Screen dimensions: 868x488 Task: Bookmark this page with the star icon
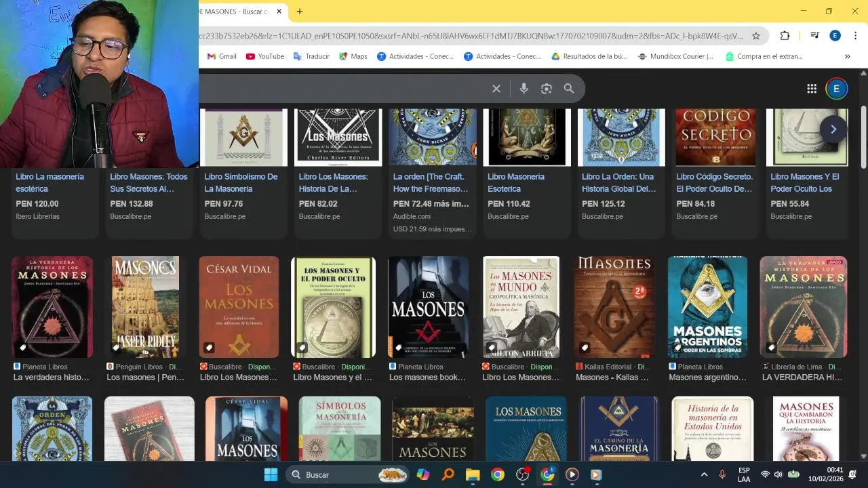756,36
